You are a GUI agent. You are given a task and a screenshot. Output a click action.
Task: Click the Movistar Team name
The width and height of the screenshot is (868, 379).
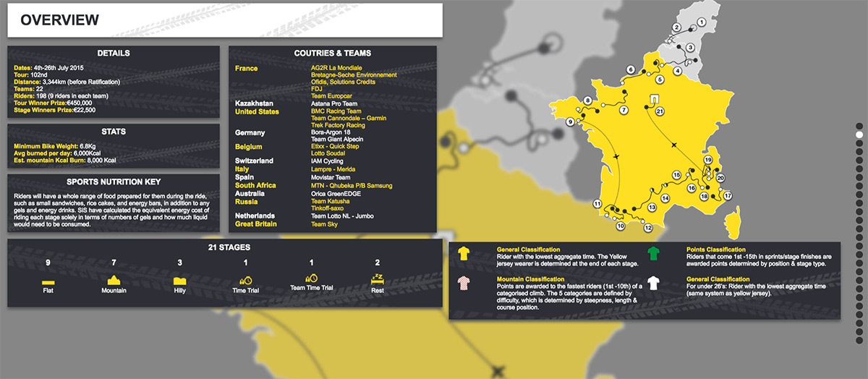click(331, 177)
